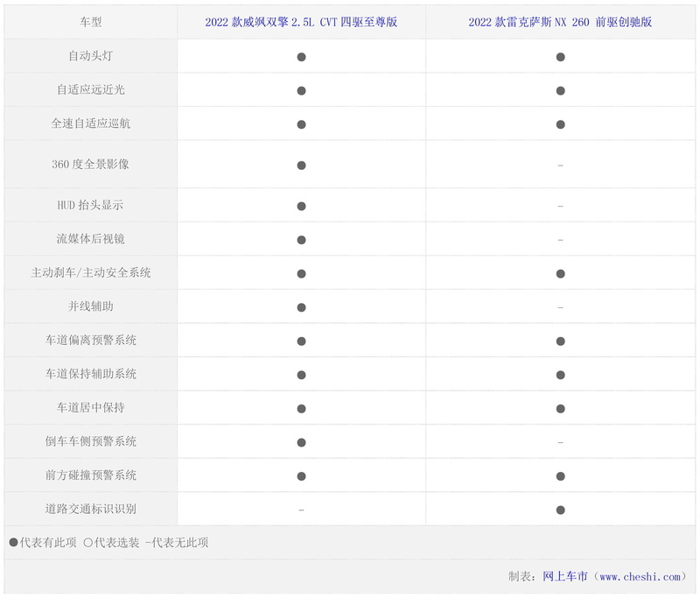Select the 流媒体后视镜 row label
Image resolution: width=700 pixels, height=598 pixels.
coord(91,239)
